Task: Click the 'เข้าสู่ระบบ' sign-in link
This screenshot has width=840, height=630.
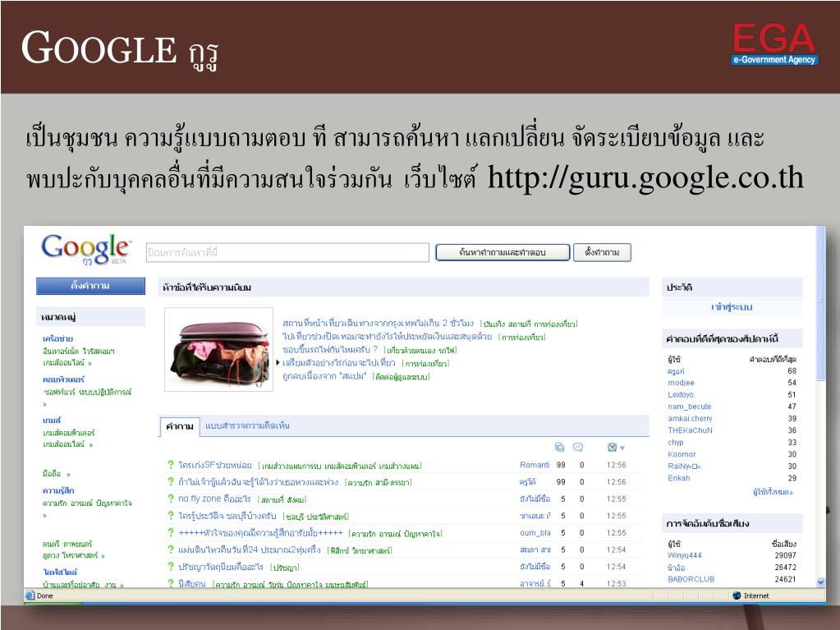Action: coord(732,307)
